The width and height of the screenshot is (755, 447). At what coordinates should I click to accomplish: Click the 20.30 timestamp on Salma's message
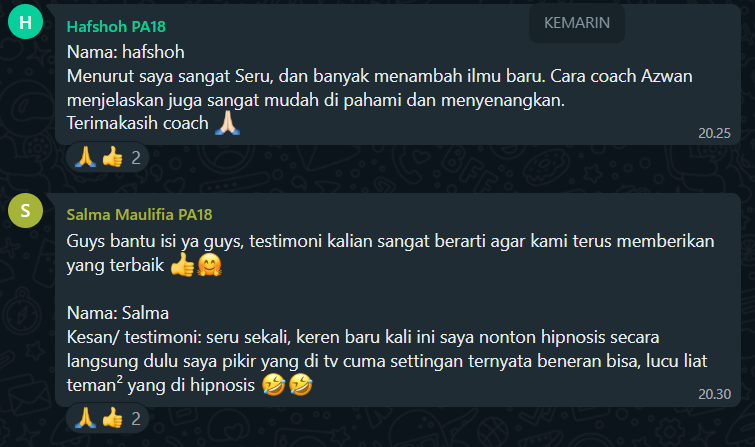coord(715,394)
